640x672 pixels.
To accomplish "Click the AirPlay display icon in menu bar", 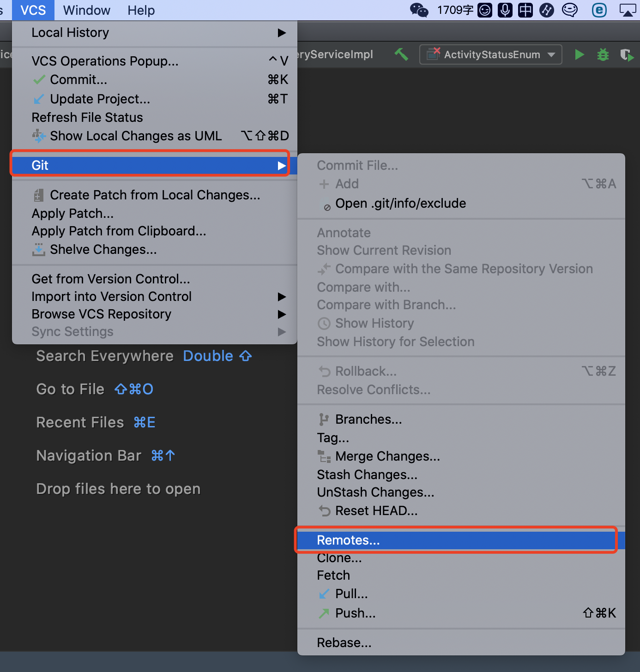I will tap(628, 10).
